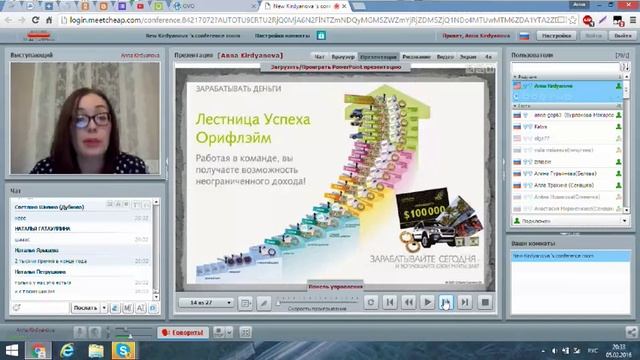Click the 'M' chat formatting icon
The image size is (640, 360).
tap(127, 308)
